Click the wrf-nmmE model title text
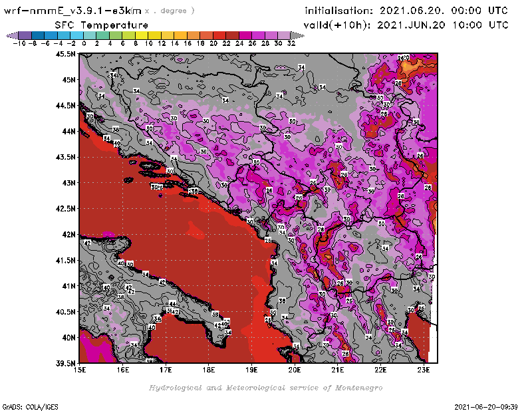The width and height of the screenshot is (532, 411). pyautogui.click(x=73, y=11)
